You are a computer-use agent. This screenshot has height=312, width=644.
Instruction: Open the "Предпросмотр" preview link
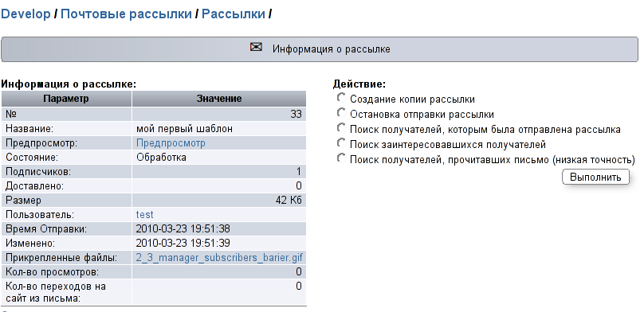[x=171, y=143]
